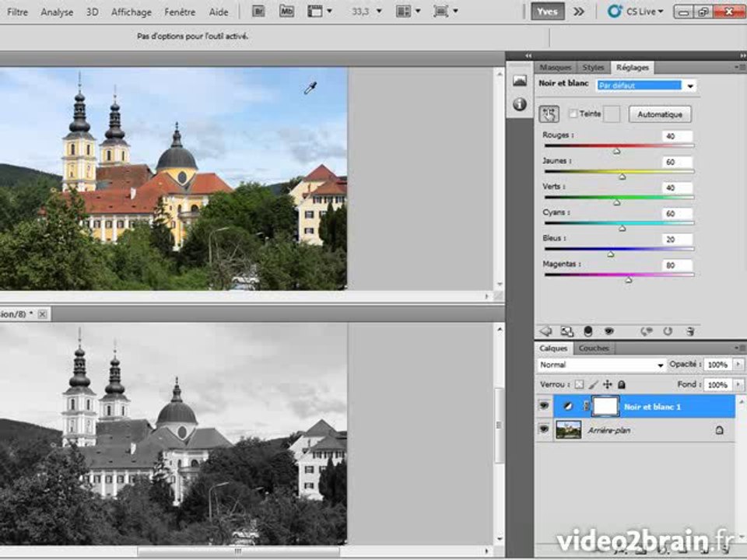Click the Yves workspace button
The image size is (747, 560).
click(x=548, y=12)
